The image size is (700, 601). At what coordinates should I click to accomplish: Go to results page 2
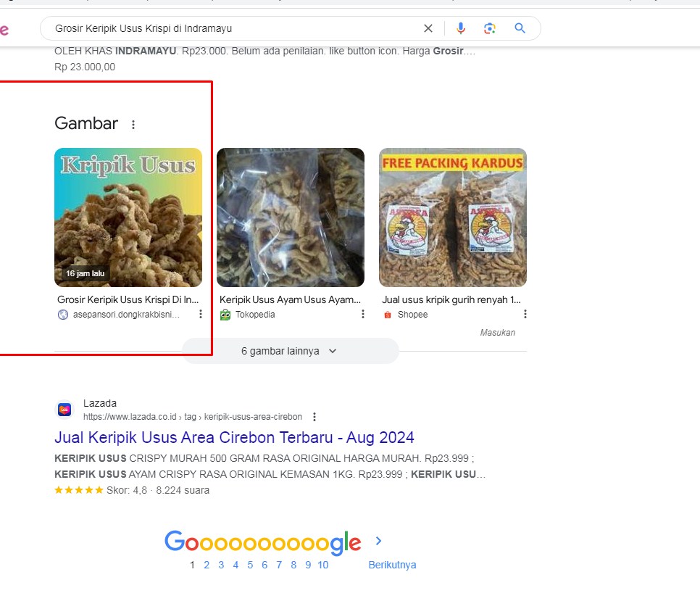tap(207, 565)
